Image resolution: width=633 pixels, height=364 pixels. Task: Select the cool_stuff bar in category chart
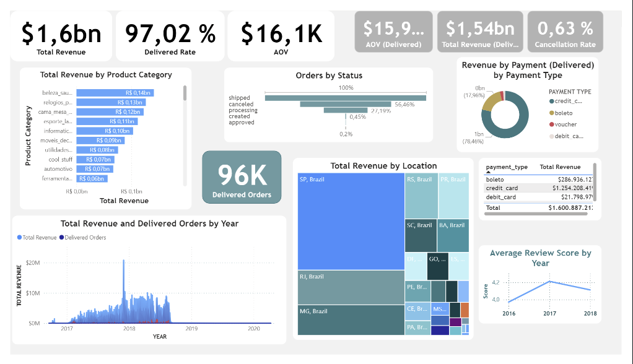[95, 159]
